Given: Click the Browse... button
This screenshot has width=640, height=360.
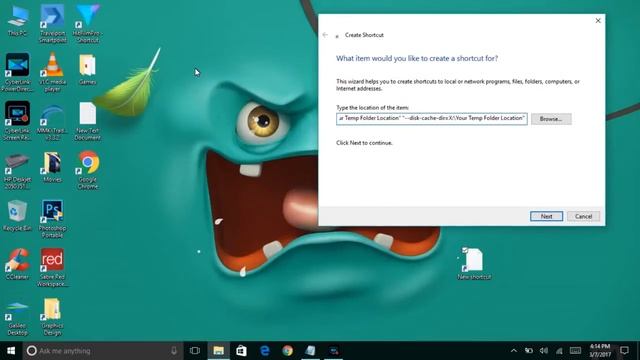Looking at the screenshot, I should (x=551, y=119).
